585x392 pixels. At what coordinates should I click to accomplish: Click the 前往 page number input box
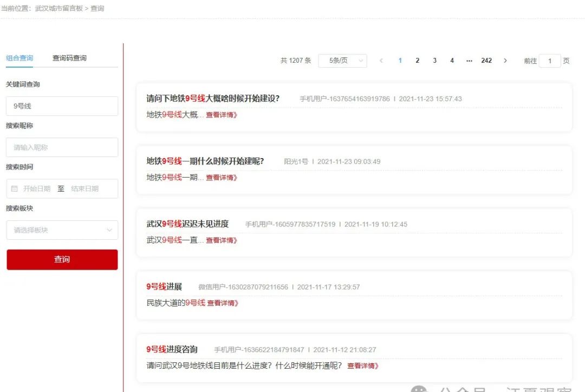click(550, 61)
